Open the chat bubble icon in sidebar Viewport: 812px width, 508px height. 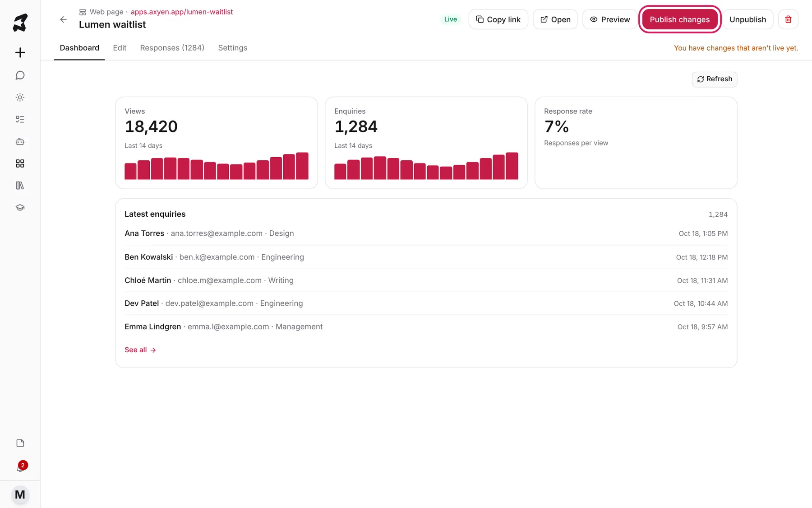pos(20,75)
